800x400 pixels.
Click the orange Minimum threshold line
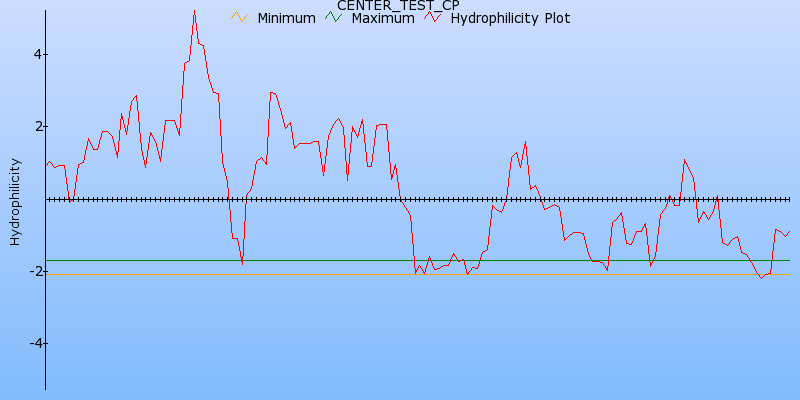point(417,274)
